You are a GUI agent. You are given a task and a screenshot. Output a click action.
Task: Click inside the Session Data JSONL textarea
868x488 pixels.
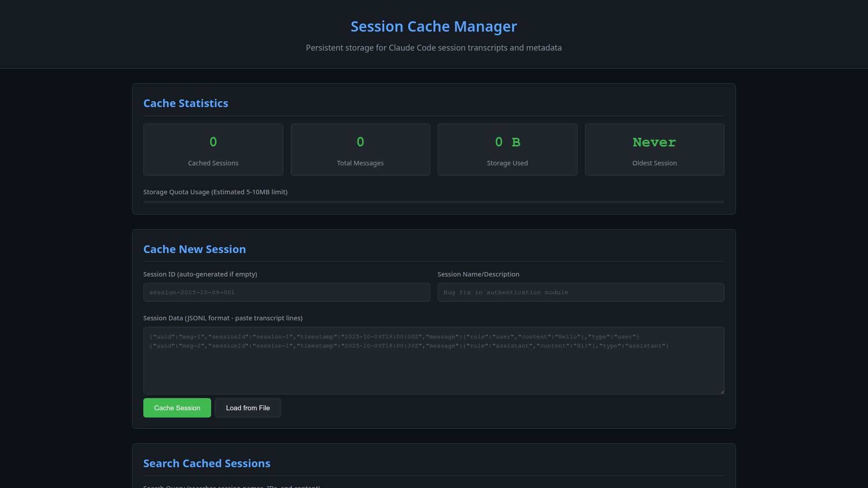point(434,366)
